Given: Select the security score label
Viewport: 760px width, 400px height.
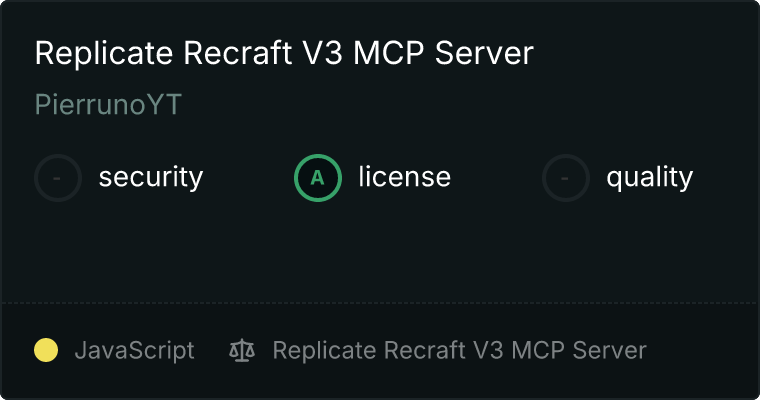Looking at the screenshot, I should coord(151,177).
